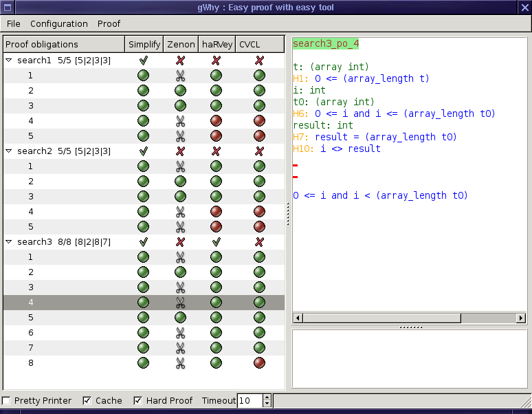
Task: Collapse the search2 tree node
Action: click(9, 151)
